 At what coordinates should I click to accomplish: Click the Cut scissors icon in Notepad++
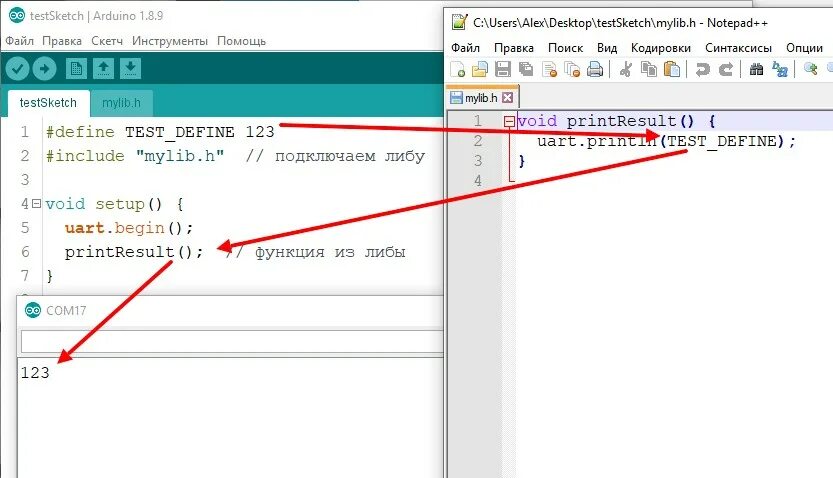(x=625, y=69)
